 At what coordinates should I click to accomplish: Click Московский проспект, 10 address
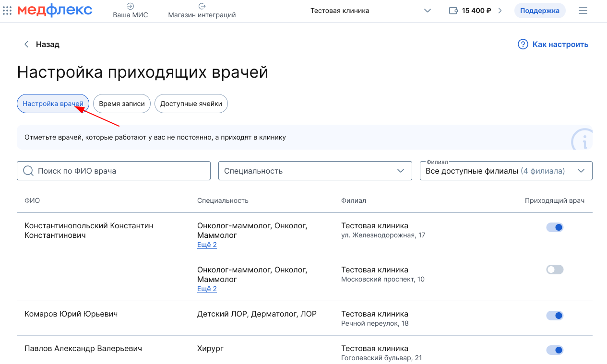coord(383,279)
